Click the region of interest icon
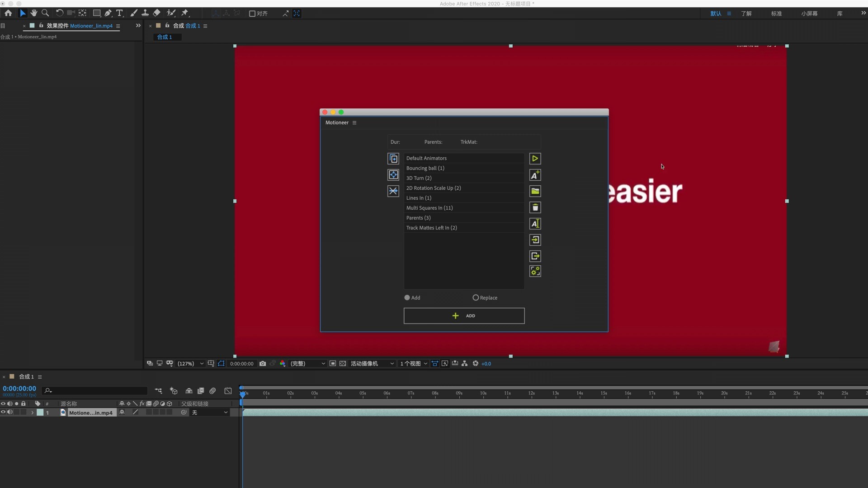The height and width of the screenshot is (488, 868). [x=333, y=363]
